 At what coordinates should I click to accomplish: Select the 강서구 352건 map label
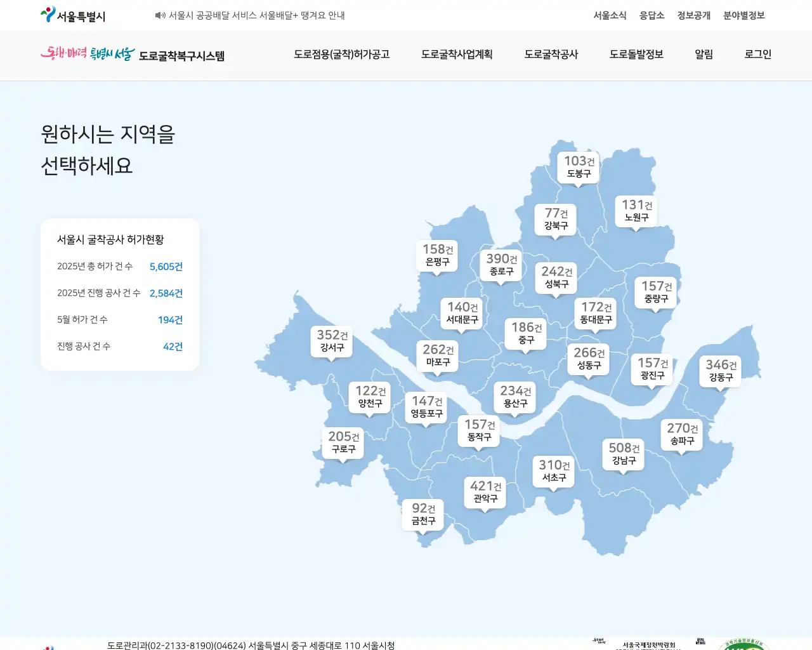(x=332, y=341)
